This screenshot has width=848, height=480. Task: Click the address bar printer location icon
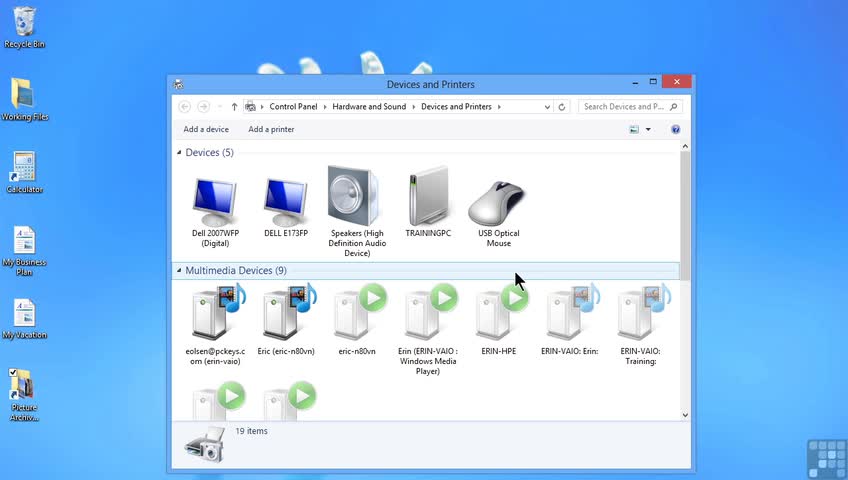[250, 107]
